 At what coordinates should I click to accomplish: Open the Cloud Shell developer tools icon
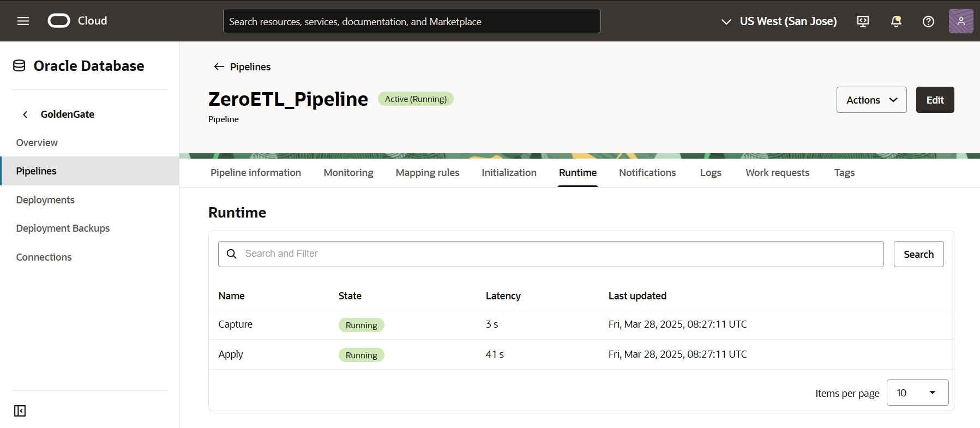coord(863,21)
